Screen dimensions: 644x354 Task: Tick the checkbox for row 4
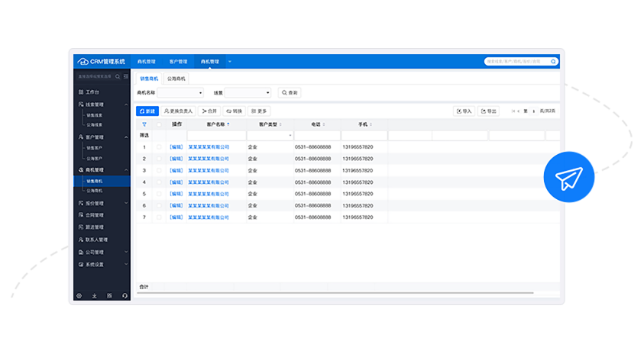159,182
